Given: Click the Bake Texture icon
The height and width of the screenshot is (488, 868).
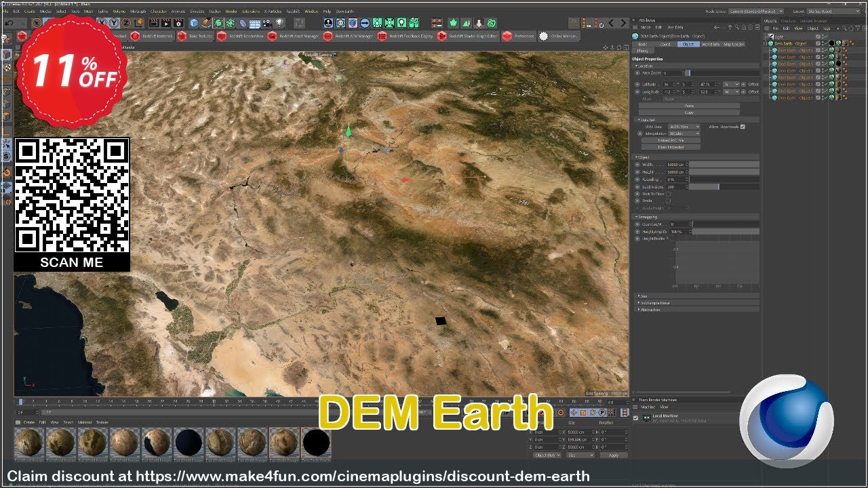Looking at the screenshot, I should [194, 36].
